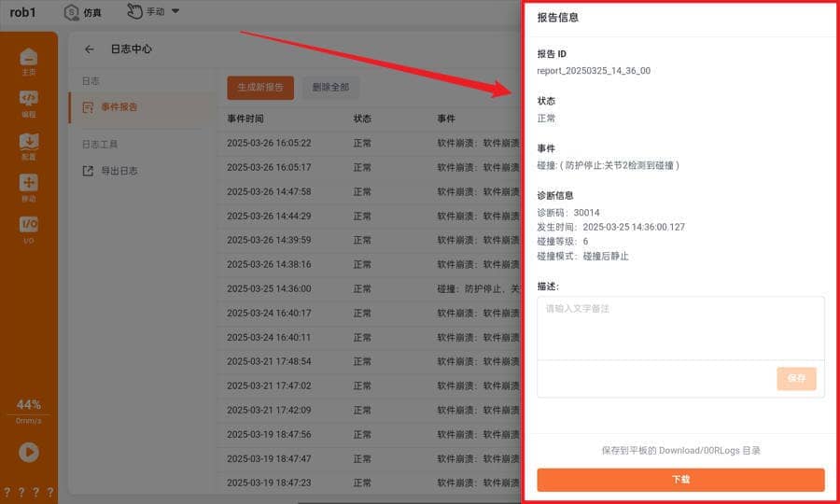
Task: Open the 主页 home icon in sidebar
Action: (x=29, y=62)
